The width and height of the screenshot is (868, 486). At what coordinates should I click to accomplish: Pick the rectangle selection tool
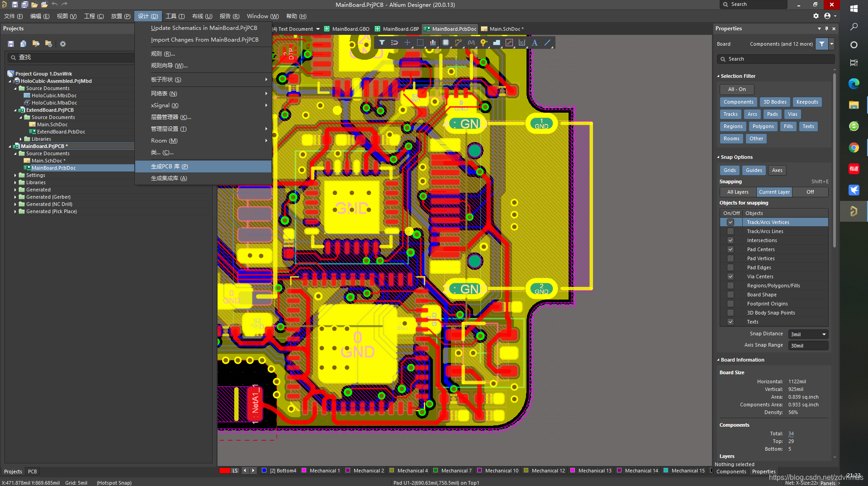420,43
